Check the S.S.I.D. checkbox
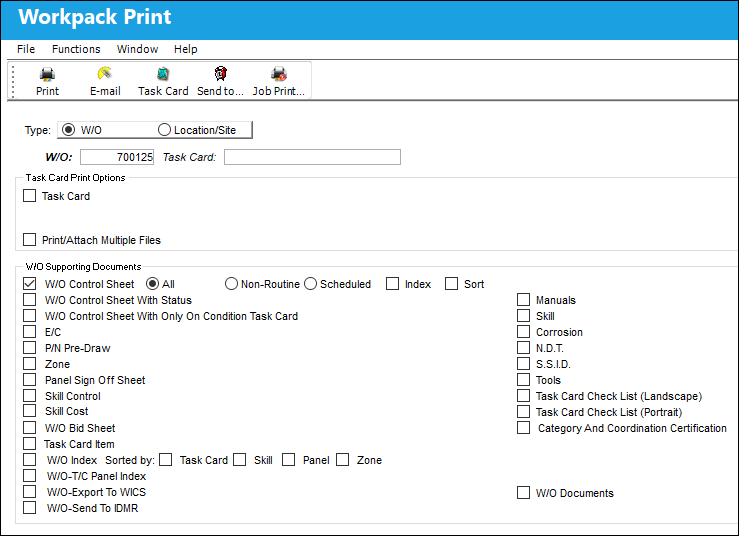Image resolution: width=739 pixels, height=536 pixels. pos(523,364)
